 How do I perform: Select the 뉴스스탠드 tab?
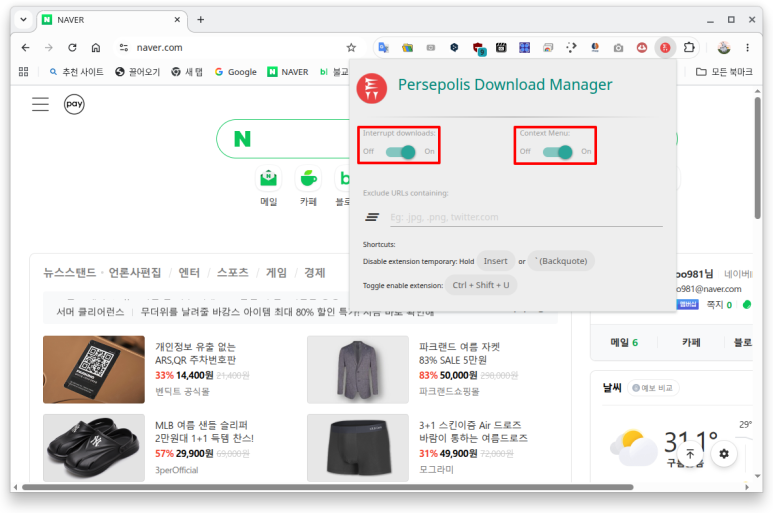pos(70,273)
